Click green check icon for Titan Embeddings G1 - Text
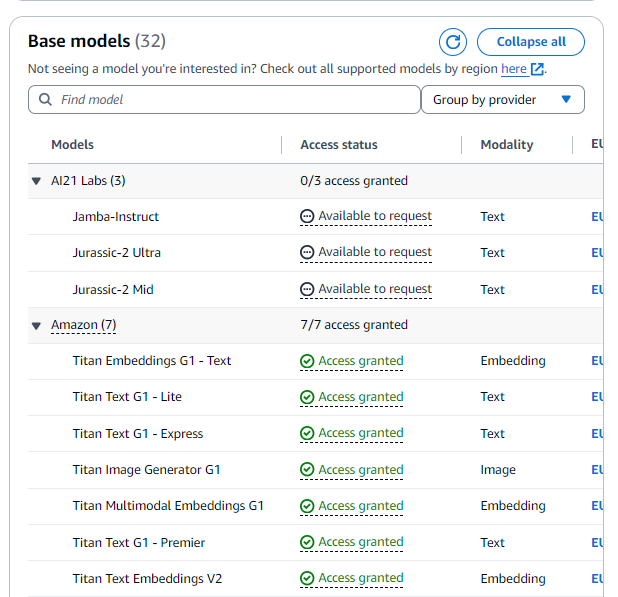The image size is (618, 597). 307,361
